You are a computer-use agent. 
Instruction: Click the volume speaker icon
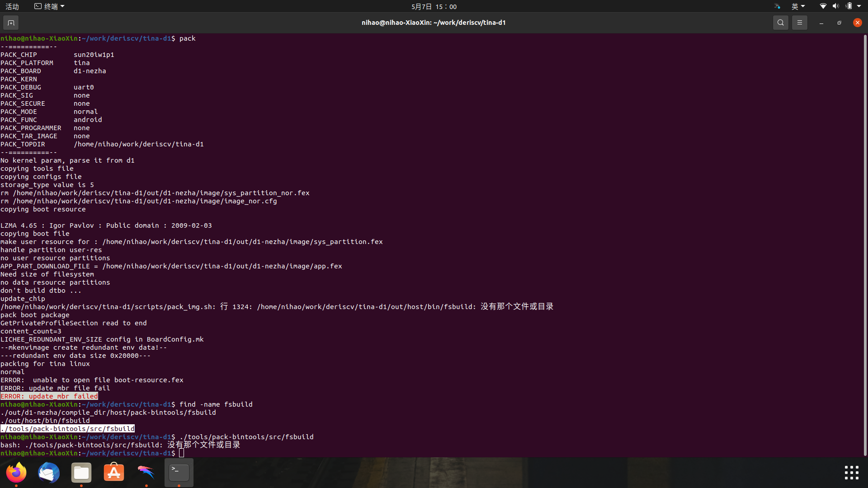[835, 6]
